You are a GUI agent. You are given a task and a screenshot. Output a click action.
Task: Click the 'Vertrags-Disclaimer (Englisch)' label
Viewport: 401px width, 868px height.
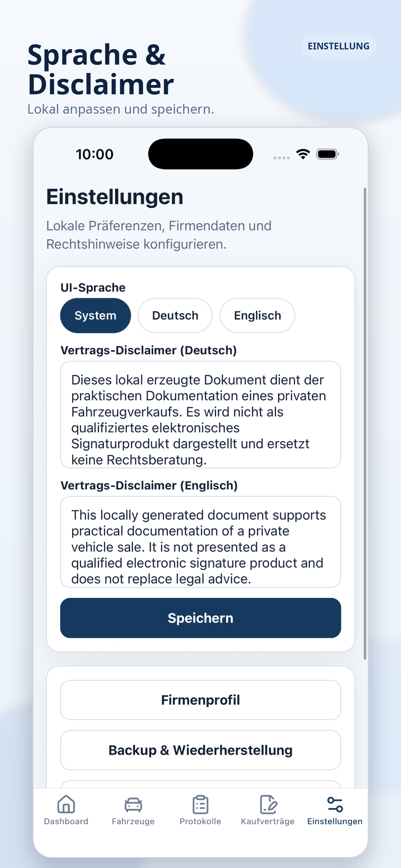(149, 486)
